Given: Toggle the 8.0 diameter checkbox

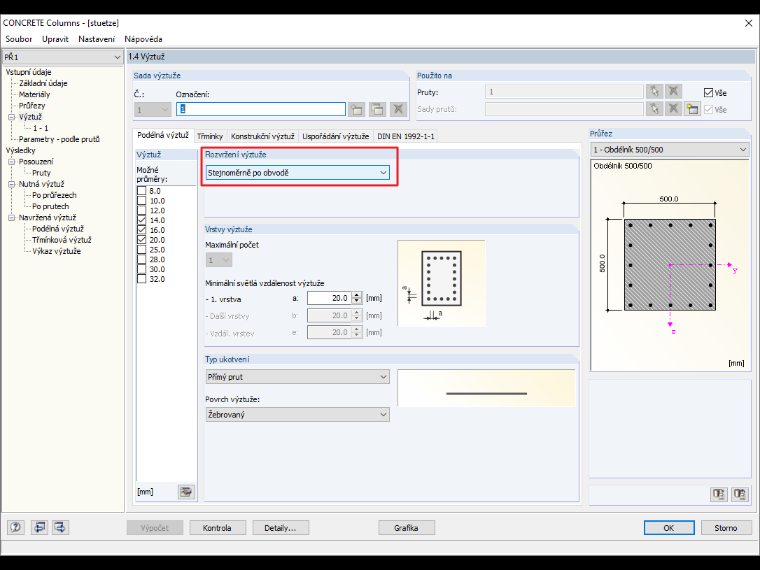Looking at the screenshot, I should click(142, 191).
